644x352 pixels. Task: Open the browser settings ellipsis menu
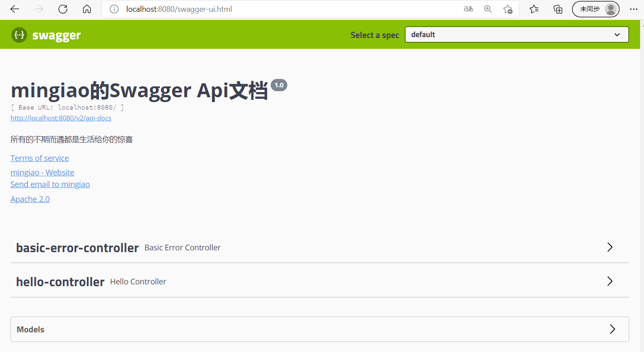tap(634, 9)
